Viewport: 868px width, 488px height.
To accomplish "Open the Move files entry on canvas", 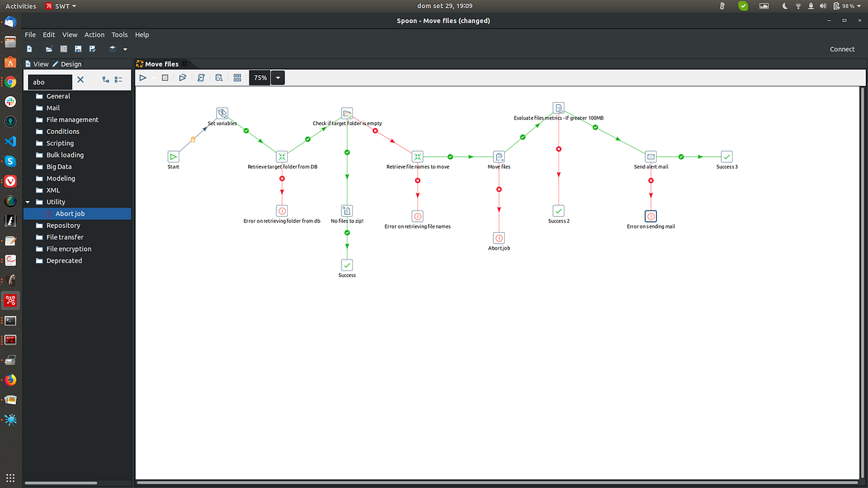I will [499, 155].
